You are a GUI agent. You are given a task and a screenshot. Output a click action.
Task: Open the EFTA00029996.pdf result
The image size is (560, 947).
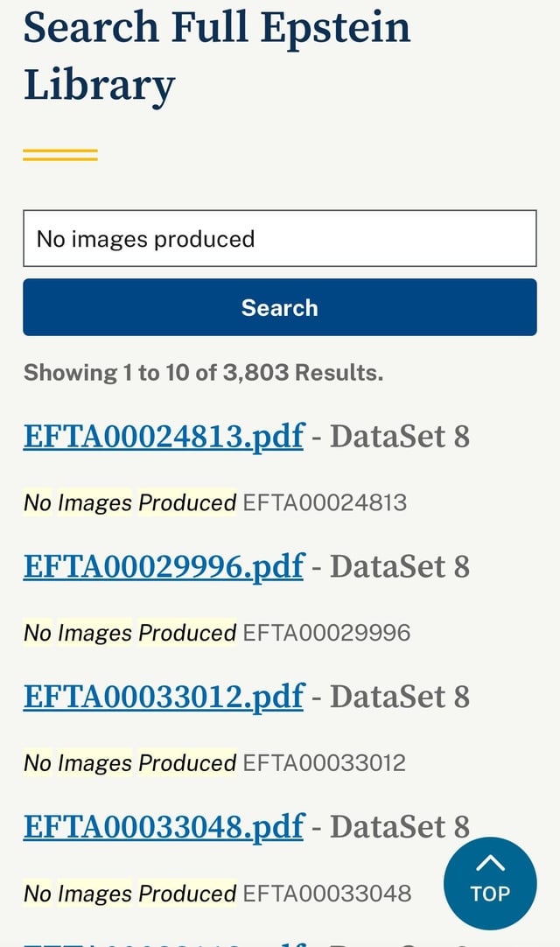[x=164, y=566]
